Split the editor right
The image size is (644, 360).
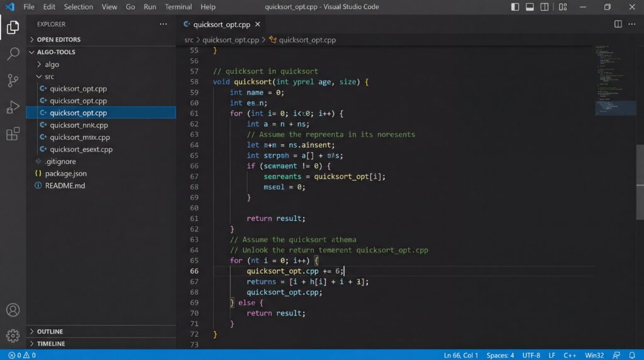[x=618, y=24]
